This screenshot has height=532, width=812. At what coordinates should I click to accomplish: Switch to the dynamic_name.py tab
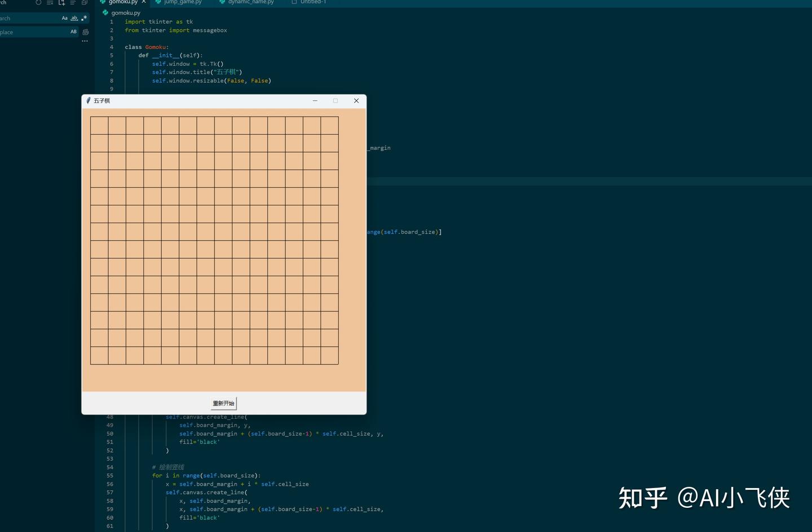coord(251,2)
